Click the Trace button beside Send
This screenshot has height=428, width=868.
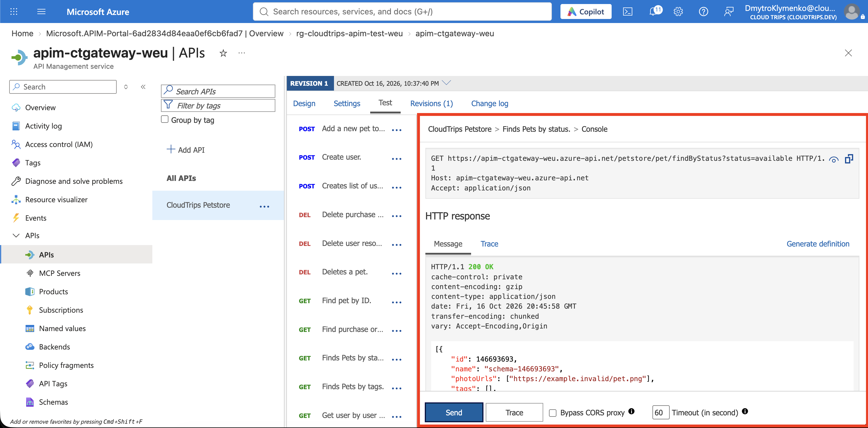(514, 412)
